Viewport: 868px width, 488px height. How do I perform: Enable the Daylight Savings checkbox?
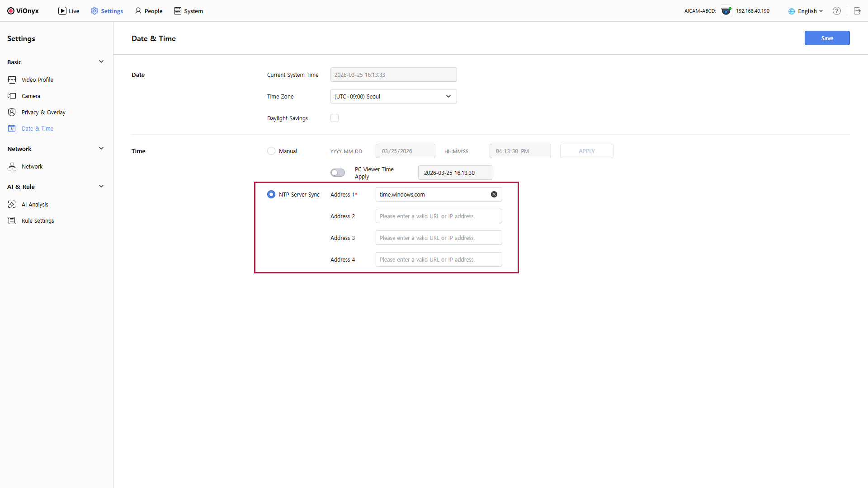(335, 118)
